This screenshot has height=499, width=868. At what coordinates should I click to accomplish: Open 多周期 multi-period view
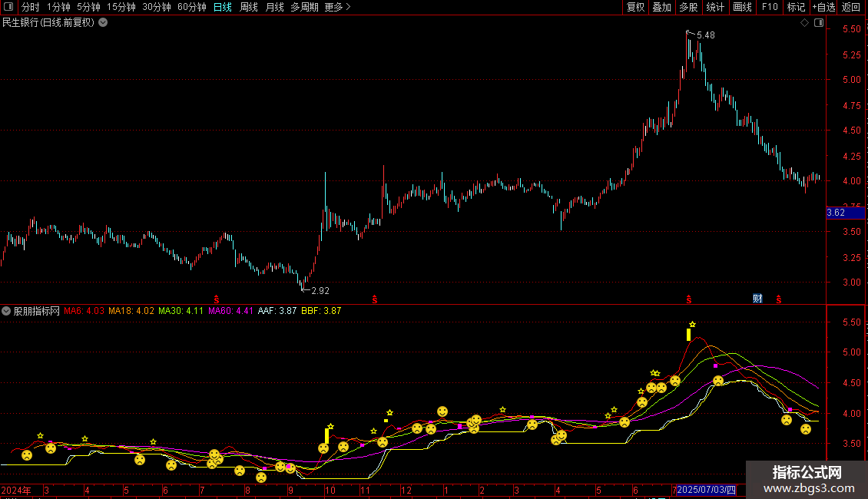click(x=304, y=7)
